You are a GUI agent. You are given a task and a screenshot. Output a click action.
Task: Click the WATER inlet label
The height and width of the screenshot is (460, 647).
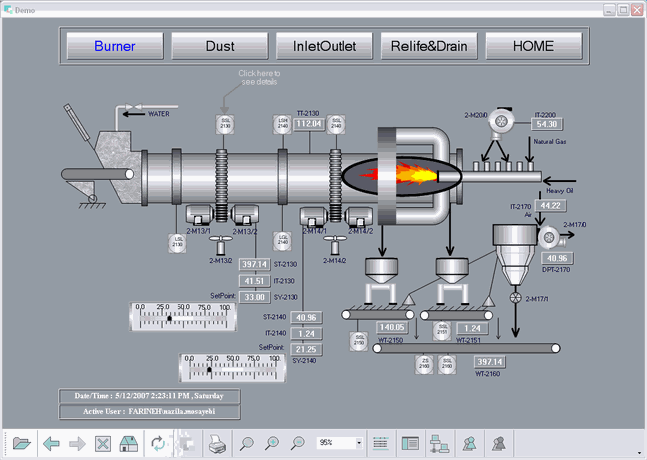click(158, 114)
